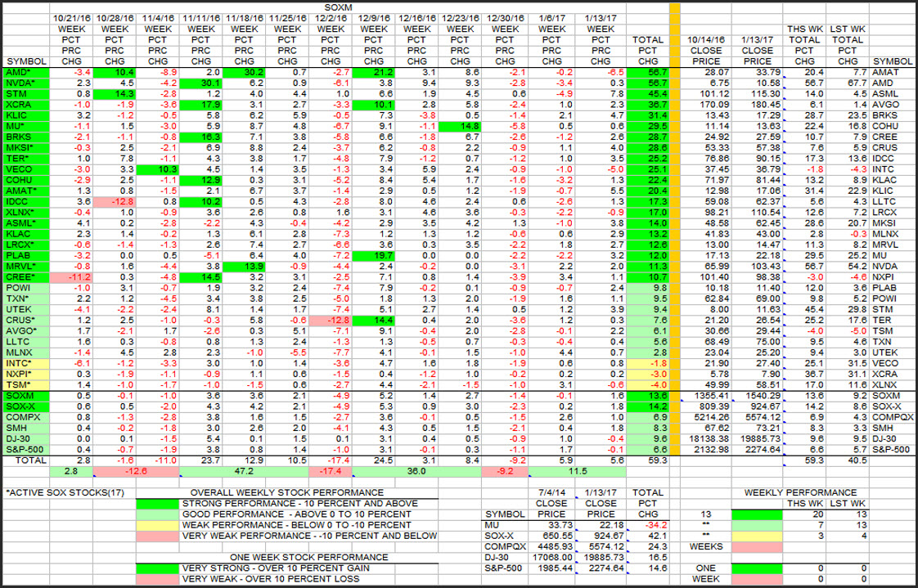Select the 14.5 cell in CREE row

200,277
